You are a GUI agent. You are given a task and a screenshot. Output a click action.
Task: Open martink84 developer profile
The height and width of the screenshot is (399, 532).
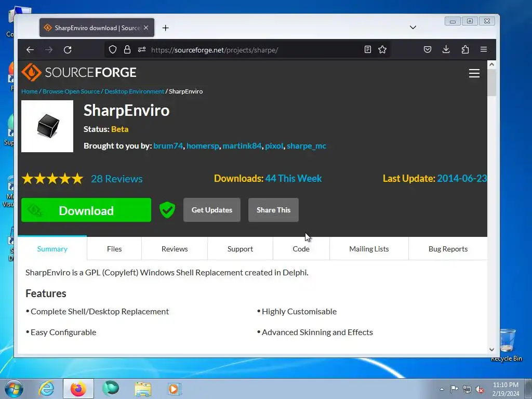pos(242,146)
